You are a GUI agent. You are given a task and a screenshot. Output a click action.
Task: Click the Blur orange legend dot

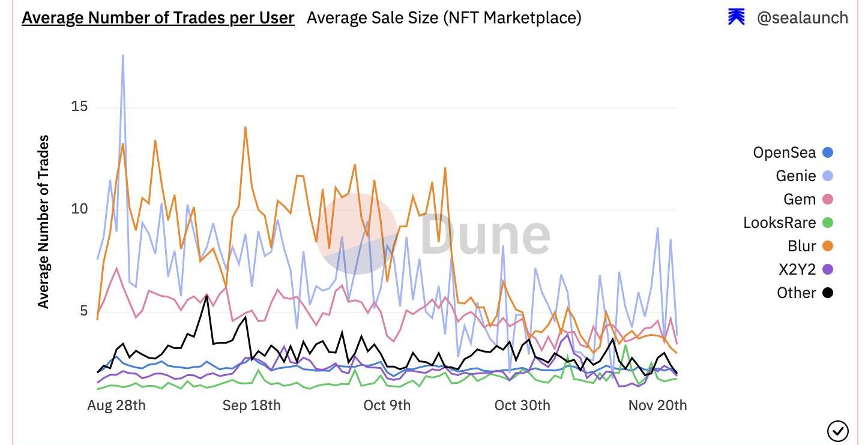(x=828, y=246)
